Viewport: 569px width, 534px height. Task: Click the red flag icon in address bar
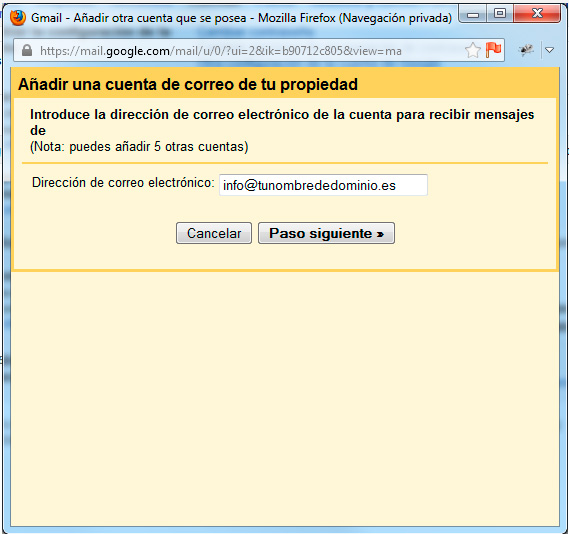(493, 50)
